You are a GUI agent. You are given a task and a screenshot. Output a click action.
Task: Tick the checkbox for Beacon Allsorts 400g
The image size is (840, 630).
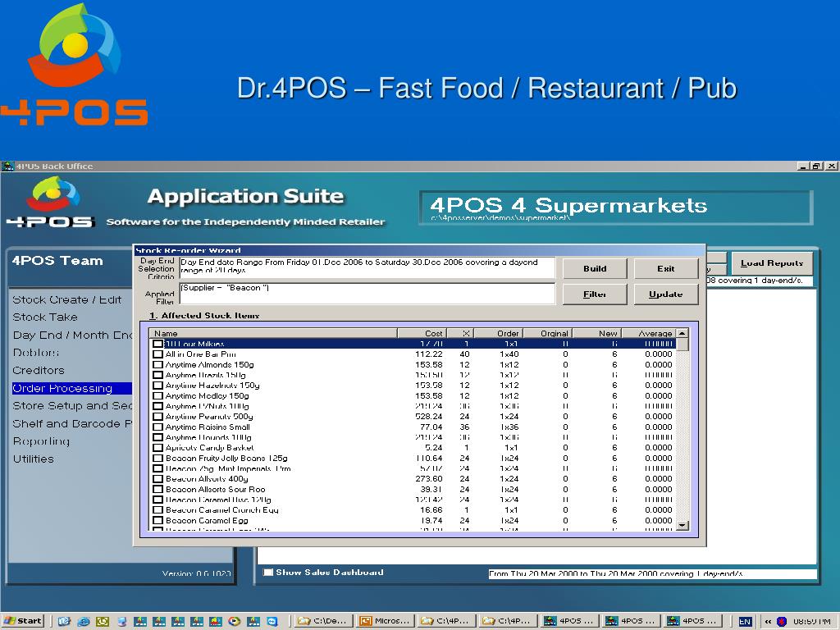[157, 479]
